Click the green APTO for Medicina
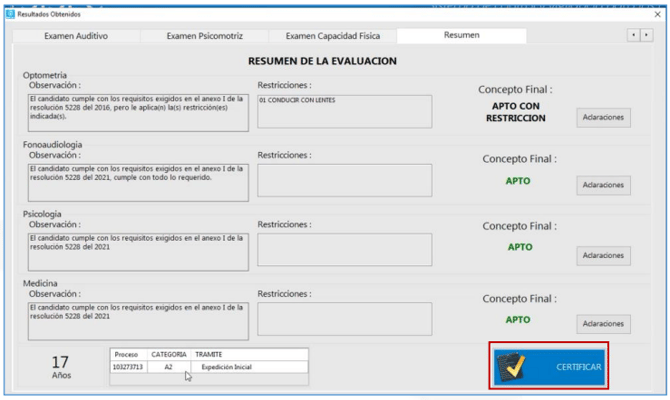 (x=518, y=320)
